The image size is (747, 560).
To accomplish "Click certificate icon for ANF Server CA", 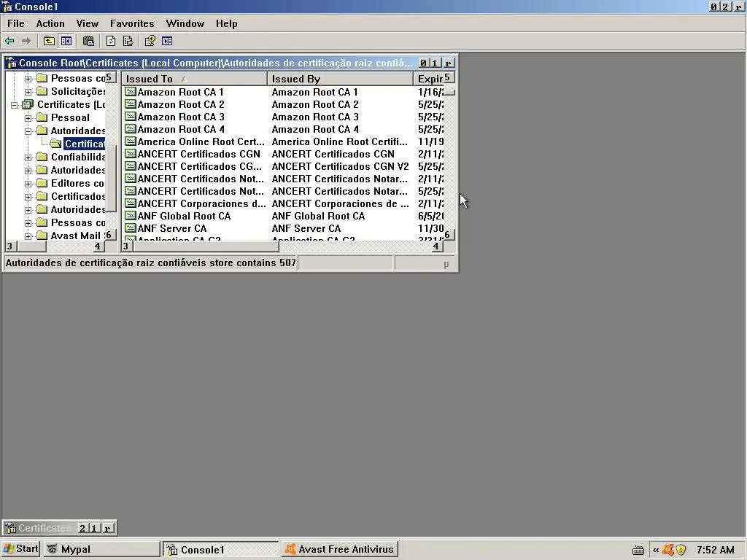I will pos(130,228).
